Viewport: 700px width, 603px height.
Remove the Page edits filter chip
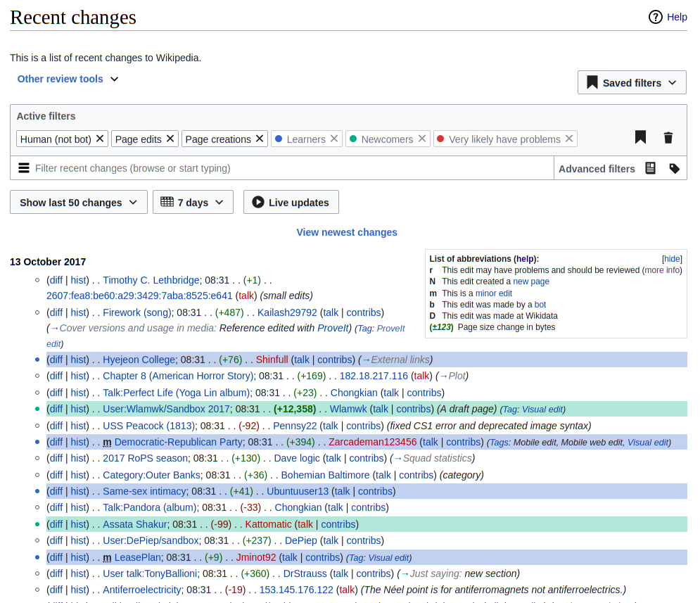pyautogui.click(x=170, y=139)
